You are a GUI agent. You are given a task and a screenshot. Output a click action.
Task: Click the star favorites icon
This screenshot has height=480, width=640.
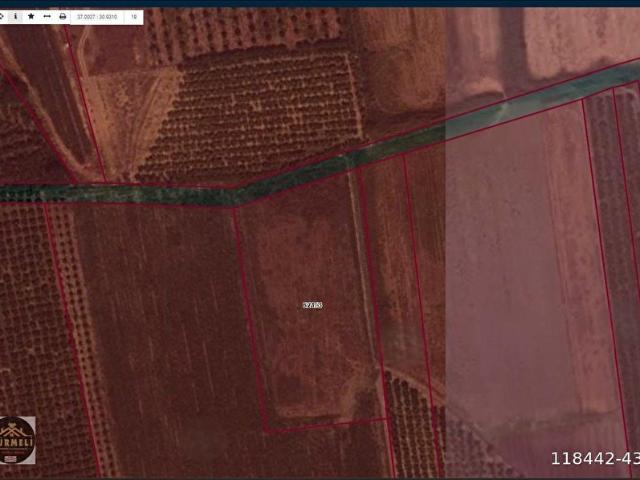pos(31,16)
